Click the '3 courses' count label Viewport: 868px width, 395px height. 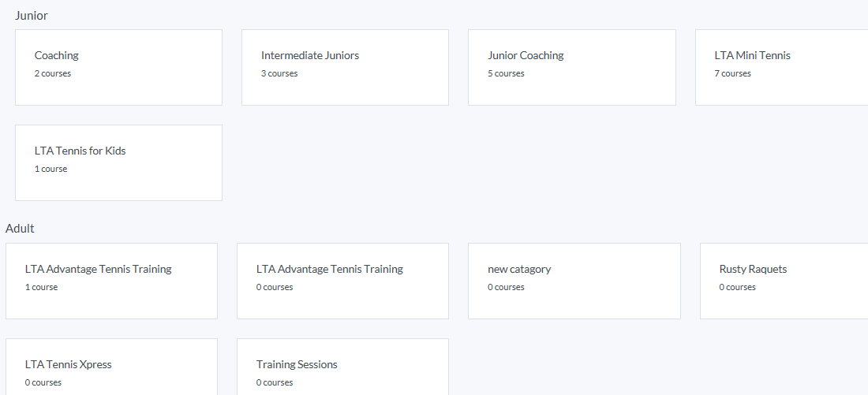click(279, 74)
